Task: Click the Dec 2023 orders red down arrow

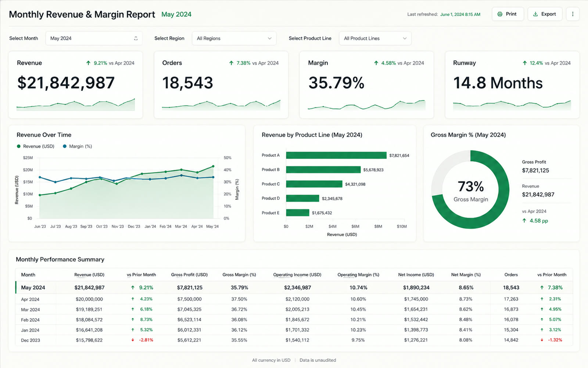Action: [542, 340]
